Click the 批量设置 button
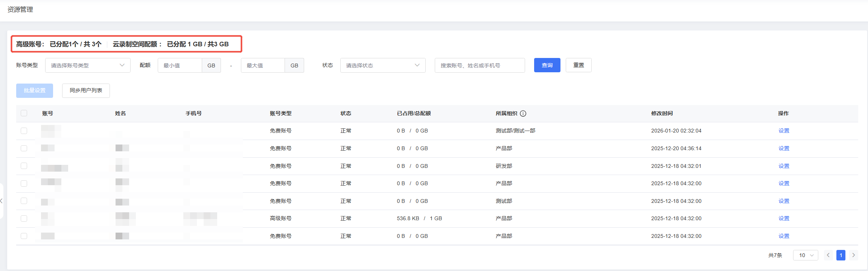This screenshot has width=868, height=271. pyautogui.click(x=35, y=91)
